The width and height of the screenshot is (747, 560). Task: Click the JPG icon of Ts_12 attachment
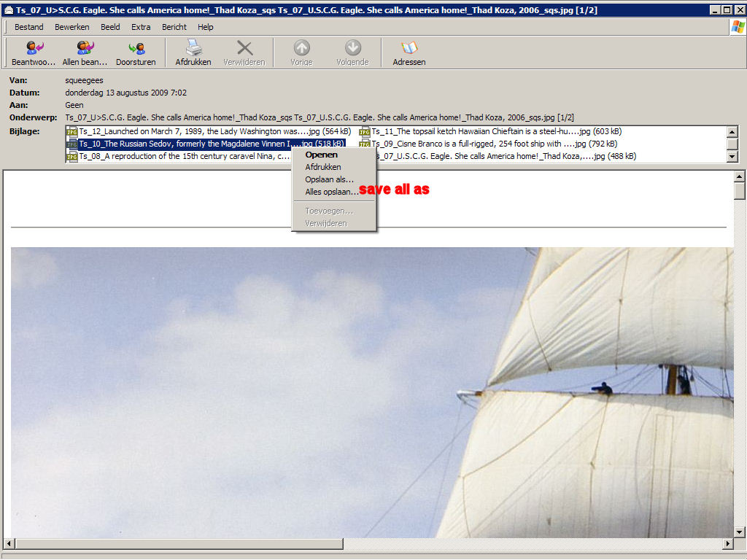(72, 131)
